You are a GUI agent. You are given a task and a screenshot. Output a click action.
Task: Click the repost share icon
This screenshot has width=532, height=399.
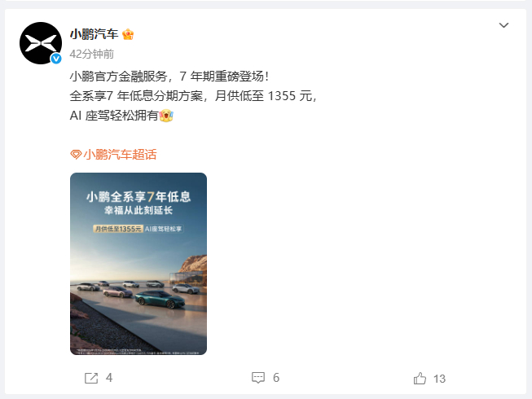click(91, 378)
